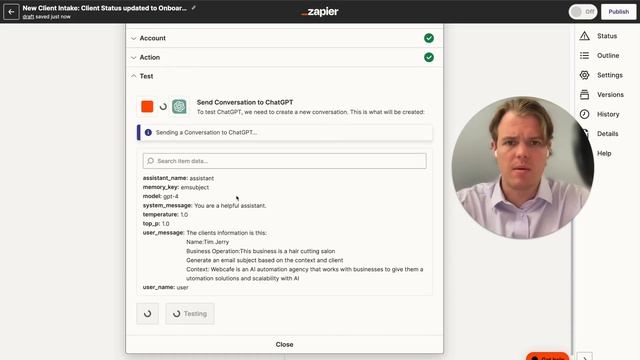Screen dimensions: 640x360
Task: Click the presenter webcam video bubble
Action: tap(522, 167)
